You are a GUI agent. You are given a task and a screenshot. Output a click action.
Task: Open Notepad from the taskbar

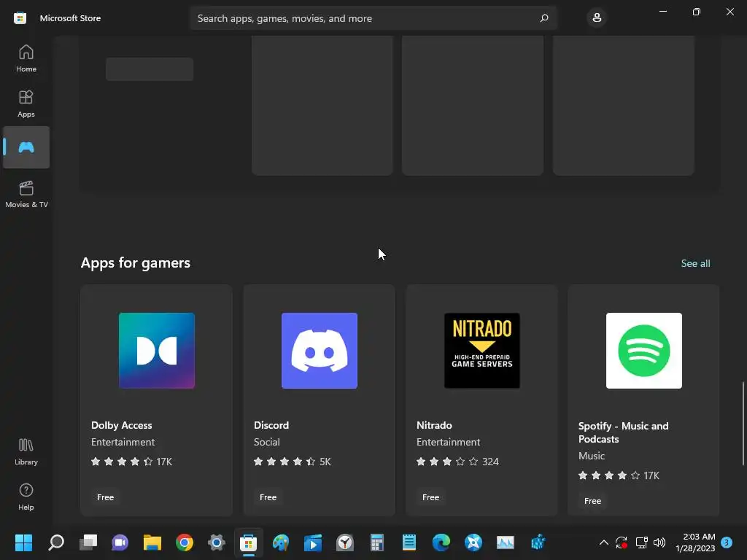tap(409, 542)
